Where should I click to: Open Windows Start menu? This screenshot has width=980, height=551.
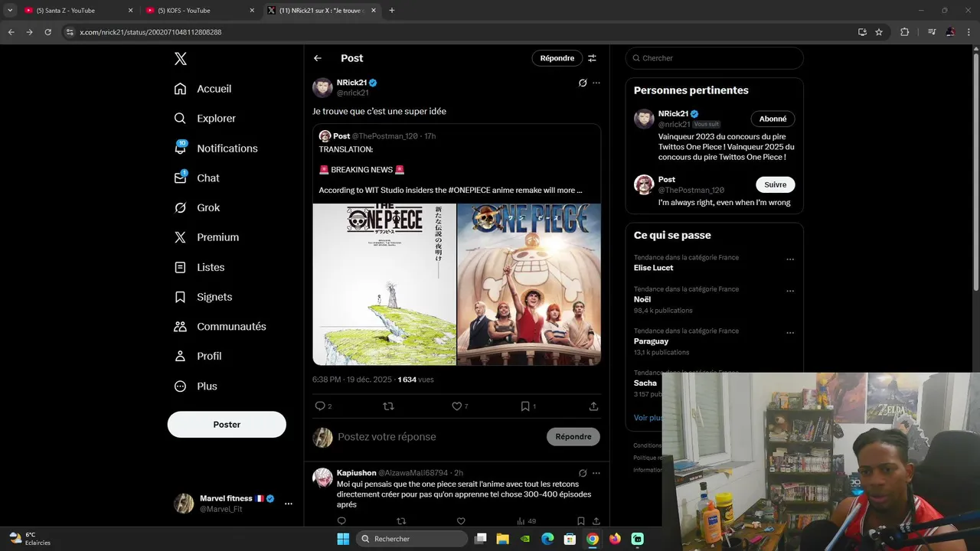[343, 539]
